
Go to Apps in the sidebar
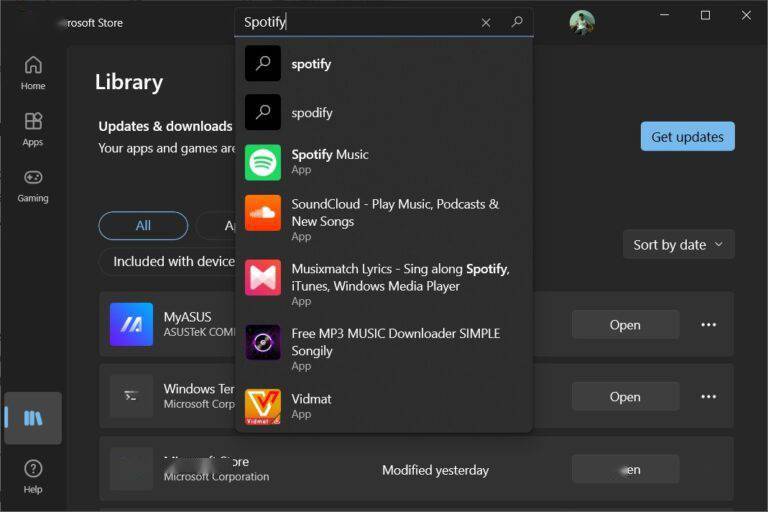click(x=33, y=129)
